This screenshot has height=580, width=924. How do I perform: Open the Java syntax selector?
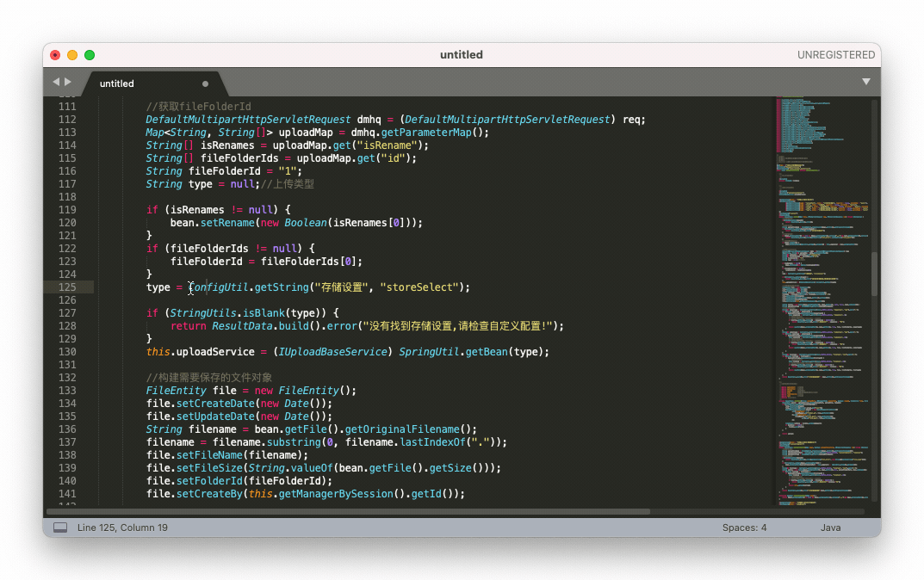(x=830, y=528)
